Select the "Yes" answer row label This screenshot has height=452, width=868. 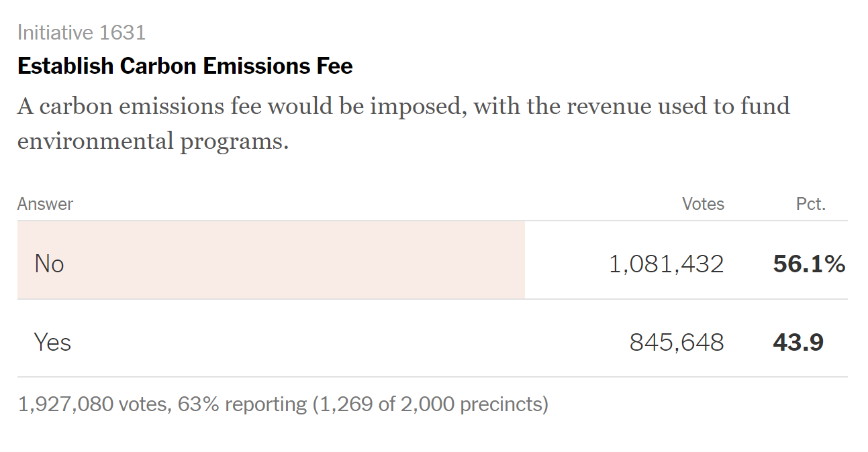pyautogui.click(x=52, y=342)
